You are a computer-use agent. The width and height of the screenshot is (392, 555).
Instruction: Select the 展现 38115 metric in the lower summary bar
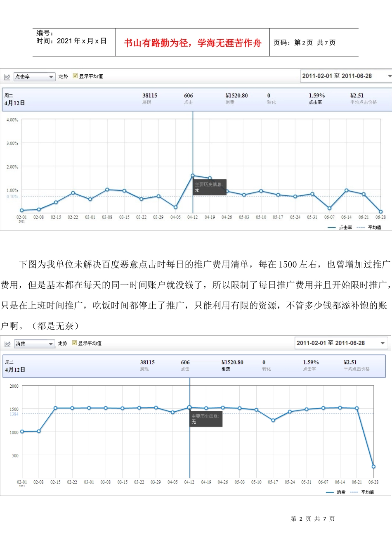tap(147, 365)
